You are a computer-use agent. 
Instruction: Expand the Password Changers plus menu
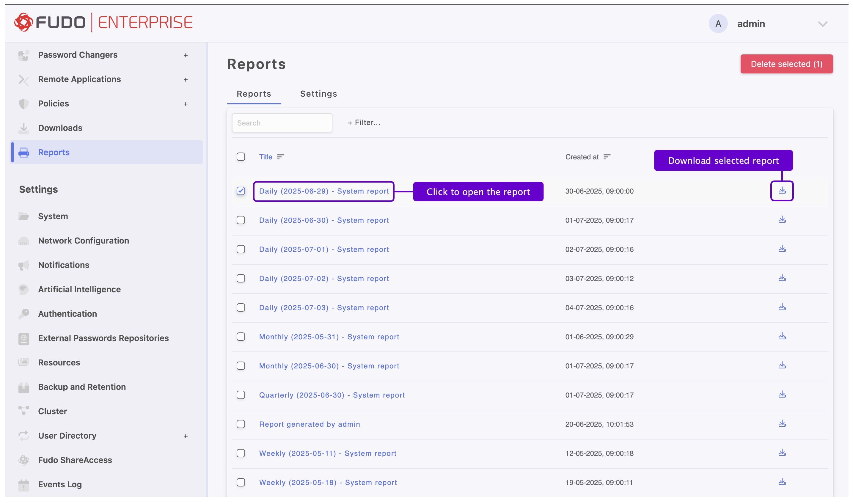tap(186, 55)
